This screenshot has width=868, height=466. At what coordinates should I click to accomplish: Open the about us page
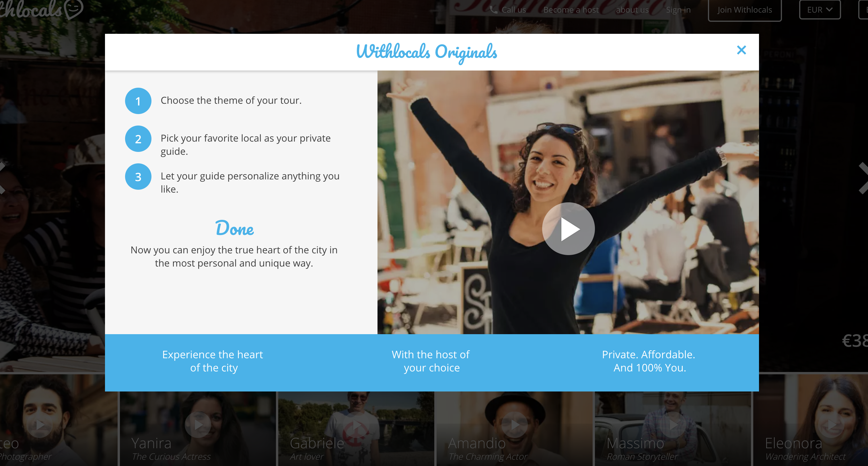[632, 10]
